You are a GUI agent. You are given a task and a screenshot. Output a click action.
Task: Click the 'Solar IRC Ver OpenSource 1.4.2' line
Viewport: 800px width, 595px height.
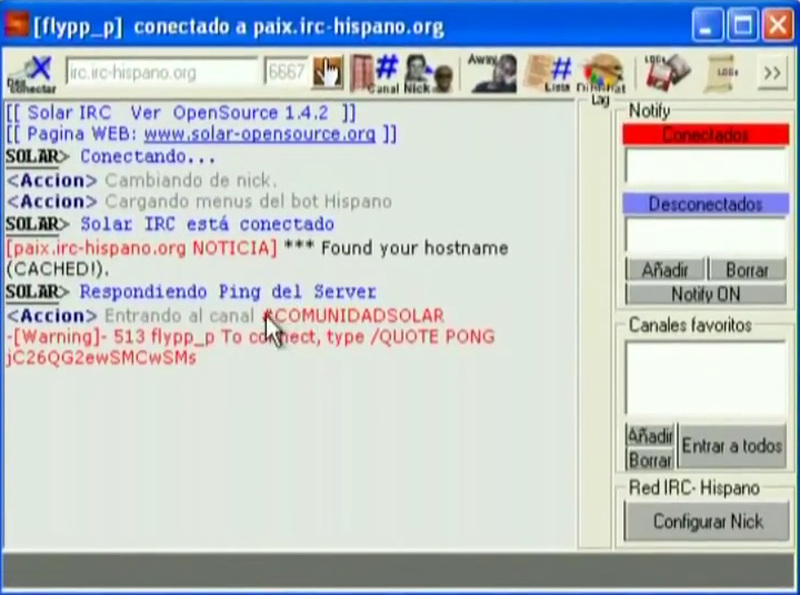point(181,113)
